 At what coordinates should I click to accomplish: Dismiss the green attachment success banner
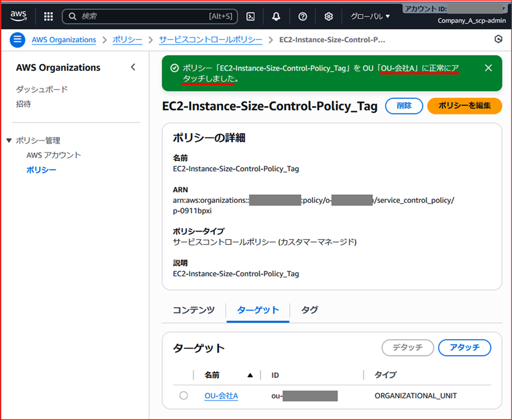pyautogui.click(x=488, y=67)
